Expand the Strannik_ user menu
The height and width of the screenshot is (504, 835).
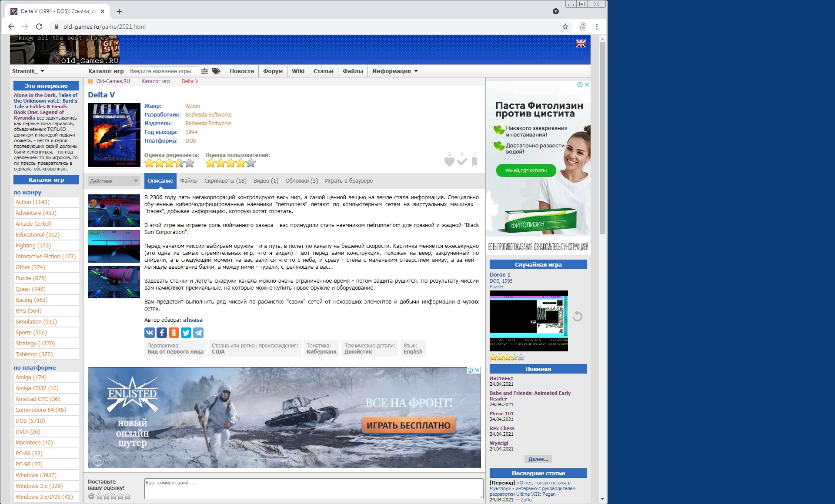click(x=28, y=71)
